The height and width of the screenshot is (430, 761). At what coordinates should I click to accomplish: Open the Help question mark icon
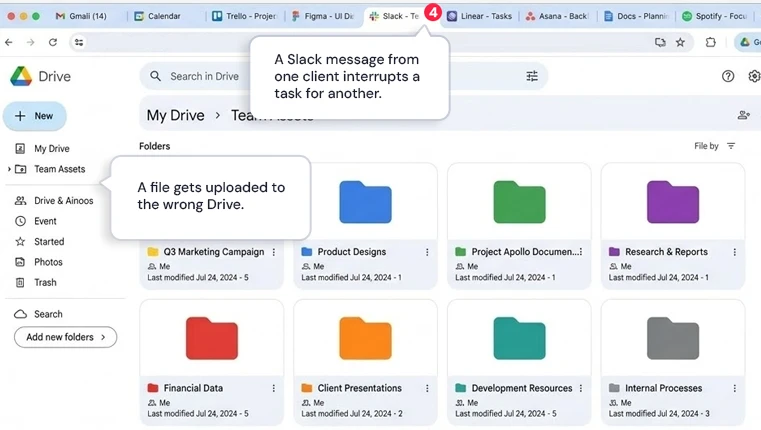pyautogui.click(x=728, y=76)
